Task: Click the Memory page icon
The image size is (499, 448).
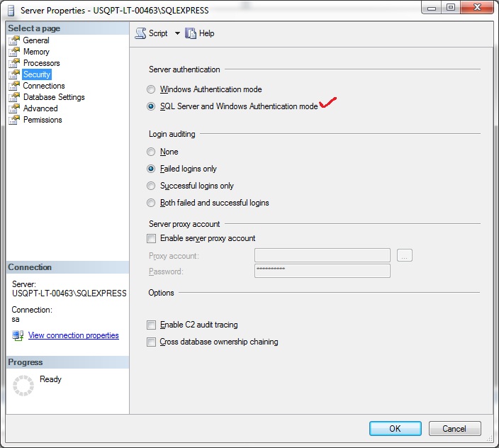Action: pyautogui.click(x=14, y=52)
